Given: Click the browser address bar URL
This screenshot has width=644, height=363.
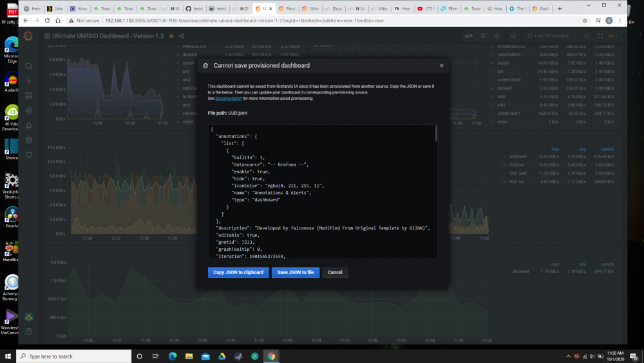Looking at the screenshot, I should coord(244,21).
